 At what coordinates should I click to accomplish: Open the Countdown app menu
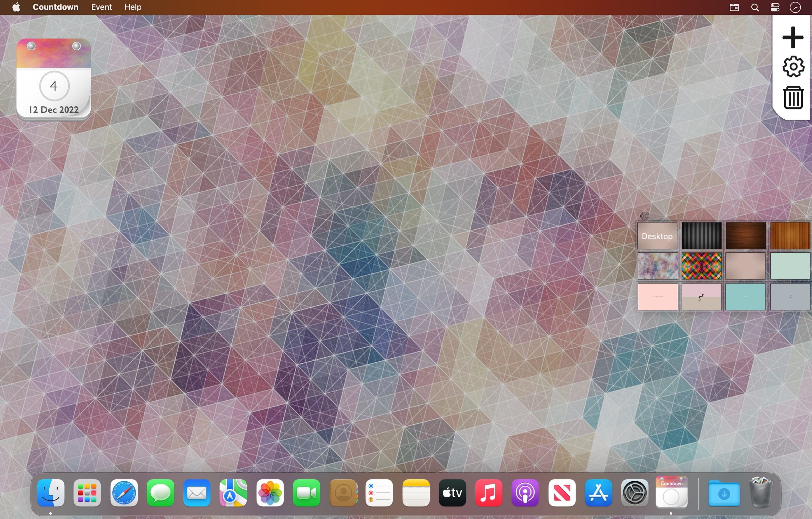click(55, 7)
